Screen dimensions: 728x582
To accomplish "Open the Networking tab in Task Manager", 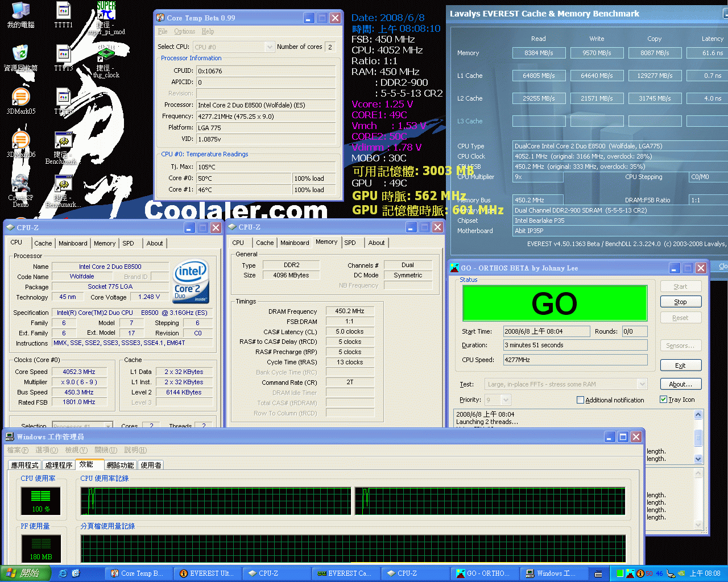I will pos(120,465).
